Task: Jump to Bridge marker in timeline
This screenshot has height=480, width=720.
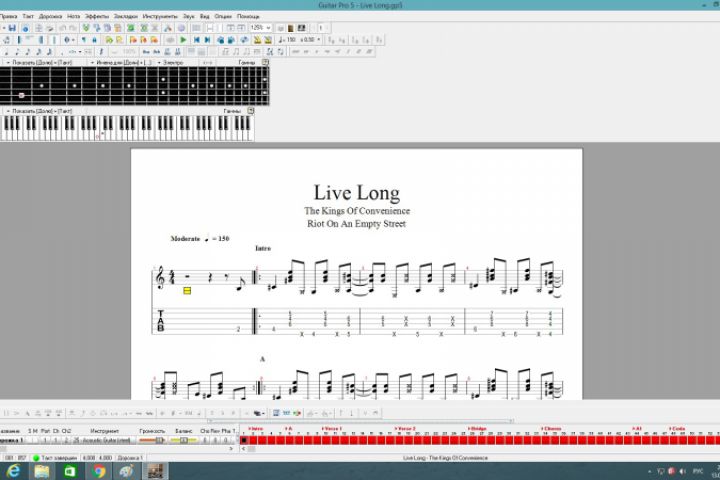Action: [477, 429]
